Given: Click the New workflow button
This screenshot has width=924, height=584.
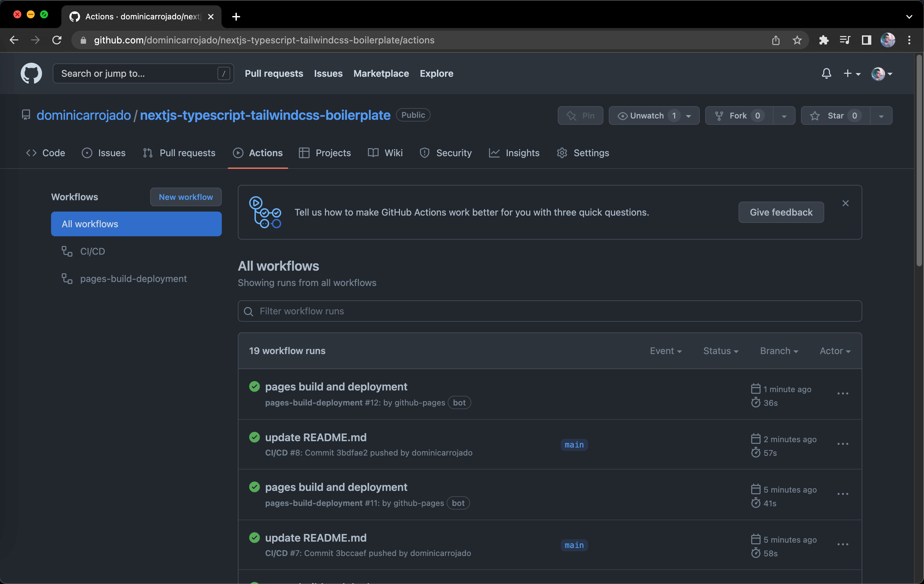Looking at the screenshot, I should point(185,197).
